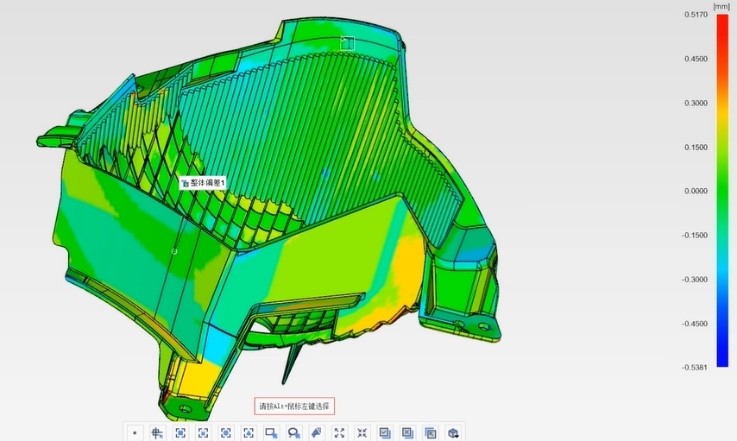Click the green zone of the color bar

pyautogui.click(x=721, y=190)
